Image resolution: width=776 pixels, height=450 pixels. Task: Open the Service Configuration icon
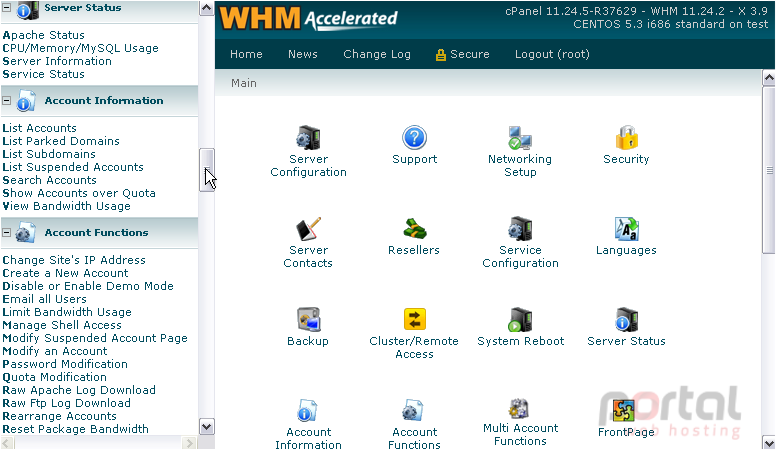point(520,229)
